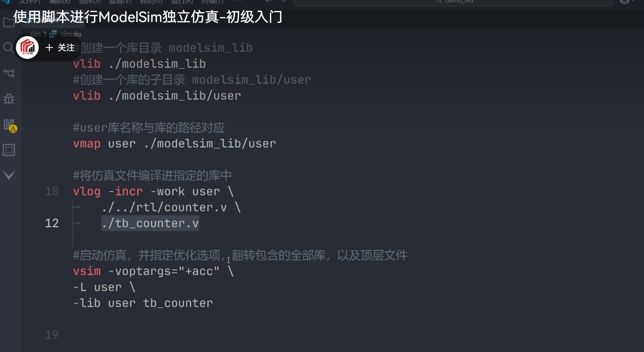Image resolution: width=644 pixels, height=352 pixels.
Task: Select the Source Control icon
Action: [x=9, y=73]
